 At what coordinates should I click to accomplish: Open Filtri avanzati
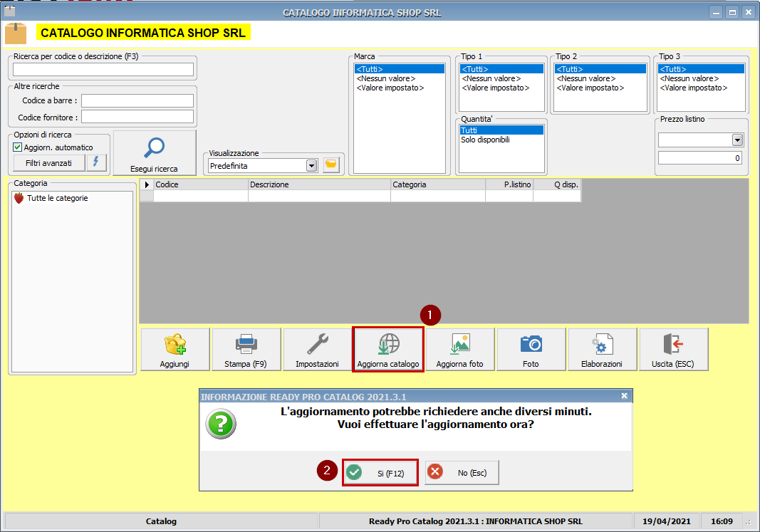tap(49, 163)
